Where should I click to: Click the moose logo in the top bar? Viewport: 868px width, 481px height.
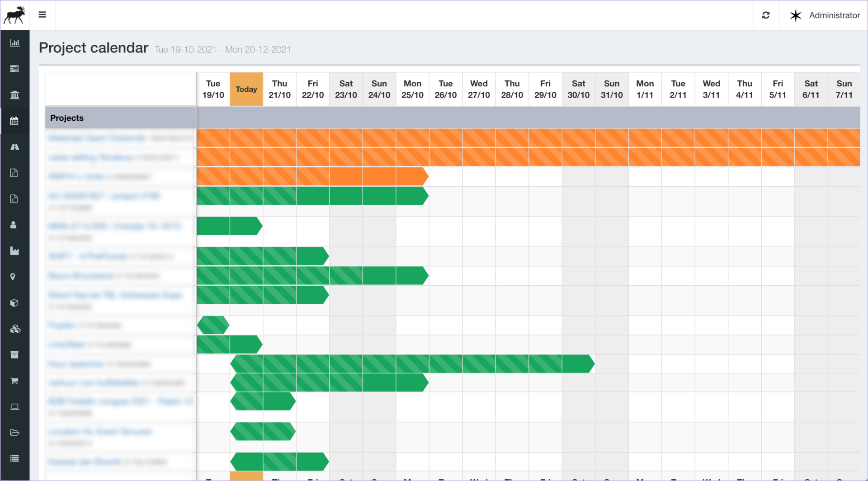tap(15, 14)
